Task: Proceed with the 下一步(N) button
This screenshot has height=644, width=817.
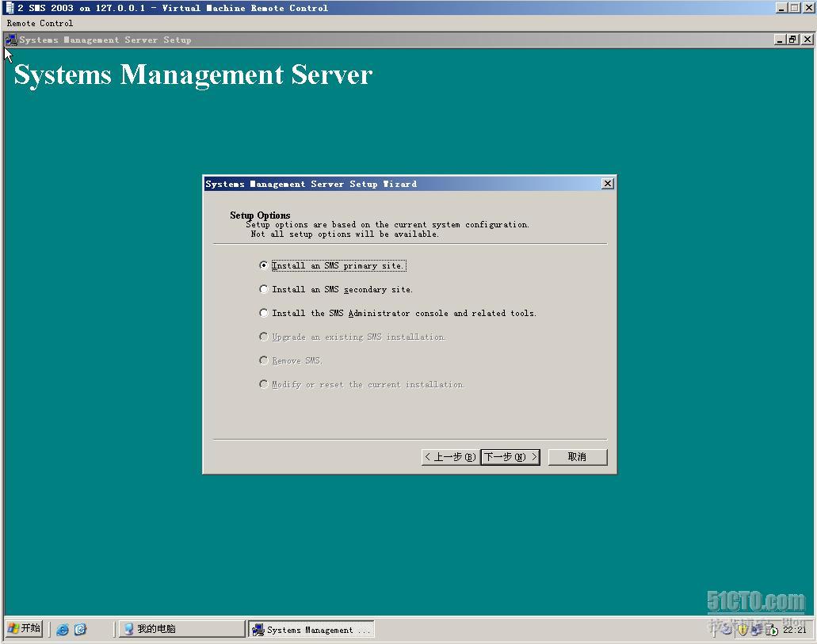Action: pyautogui.click(x=510, y=457)
